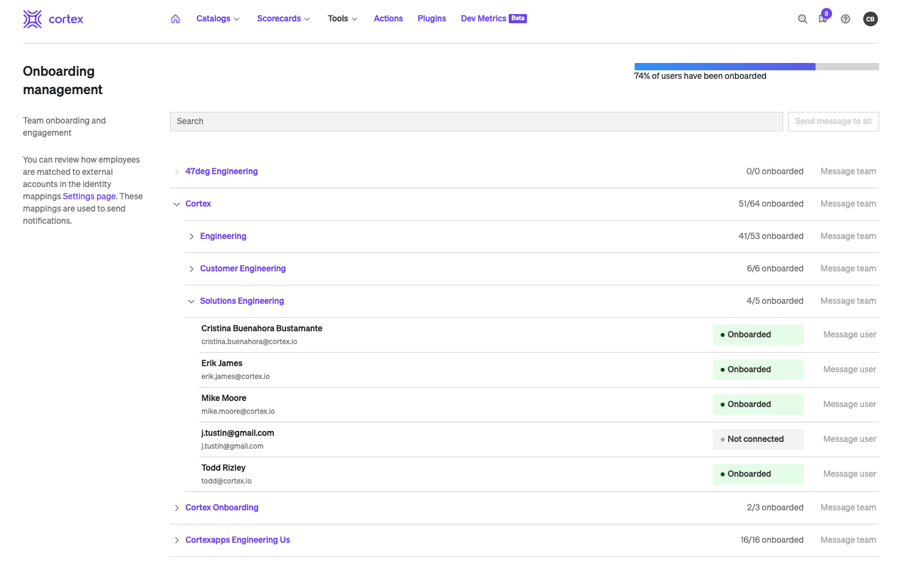The width and height of the screenshot is (903, 588).
Task: Open notifications icon with badge
Action: pyautogui.click(x=823, y=19)
